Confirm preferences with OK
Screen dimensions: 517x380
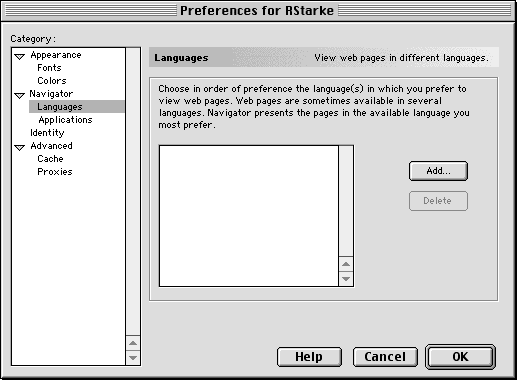pos(460,357)
